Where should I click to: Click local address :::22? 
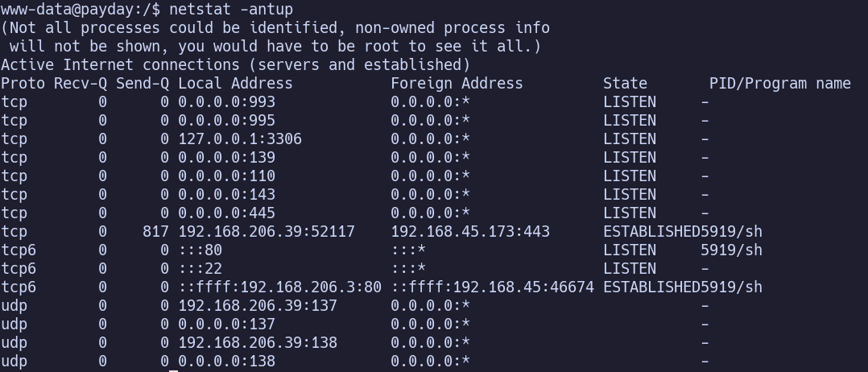coord(200,268)
